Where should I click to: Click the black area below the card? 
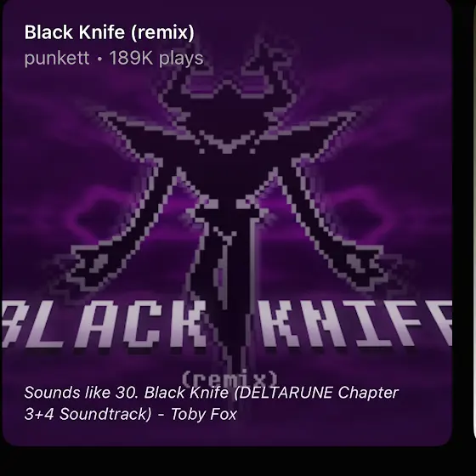tap(228, 462)
